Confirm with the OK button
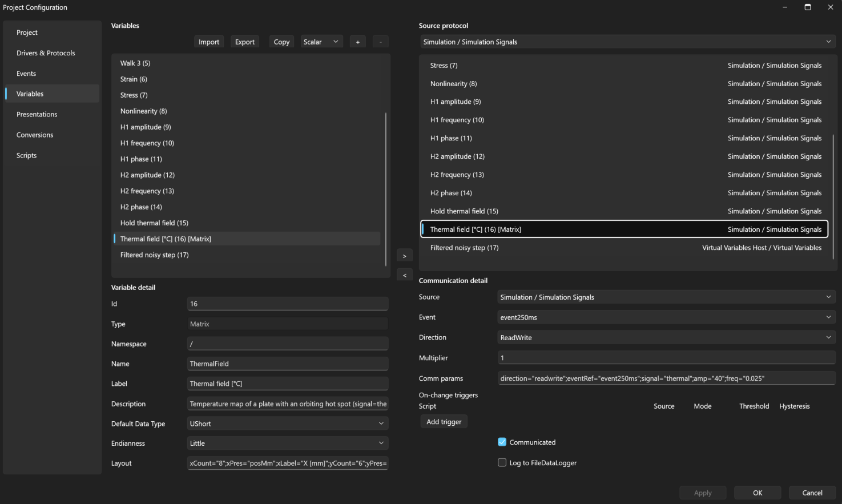This screenshot has width=842, height=504. coord(758,493)
